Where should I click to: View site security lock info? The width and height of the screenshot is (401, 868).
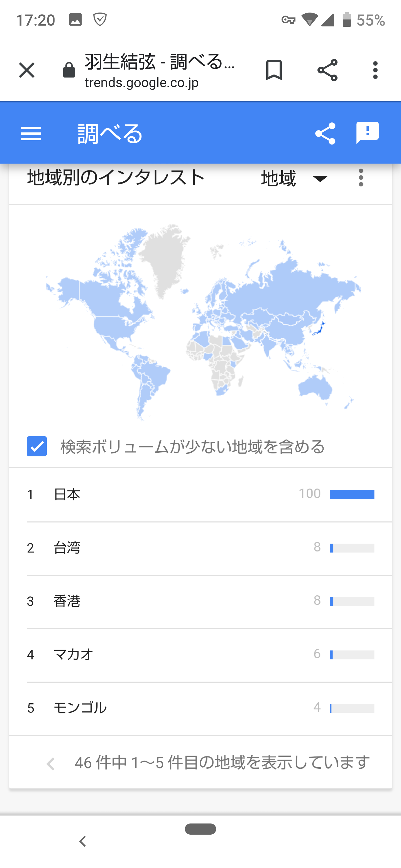pyautogui.click(x=69, y=70)
